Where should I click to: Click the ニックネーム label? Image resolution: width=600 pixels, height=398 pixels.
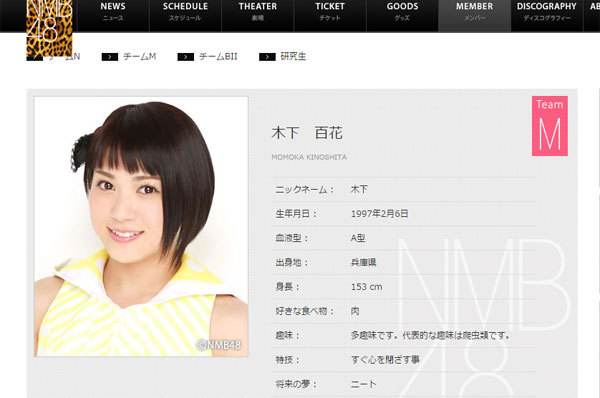tap(305, 189)
